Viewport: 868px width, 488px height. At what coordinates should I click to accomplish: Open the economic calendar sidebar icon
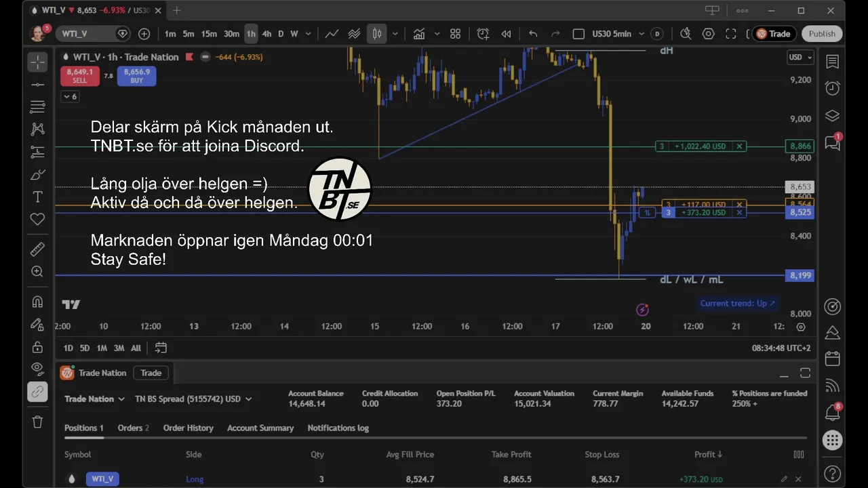pyautogui.click(x=832, y=359)
